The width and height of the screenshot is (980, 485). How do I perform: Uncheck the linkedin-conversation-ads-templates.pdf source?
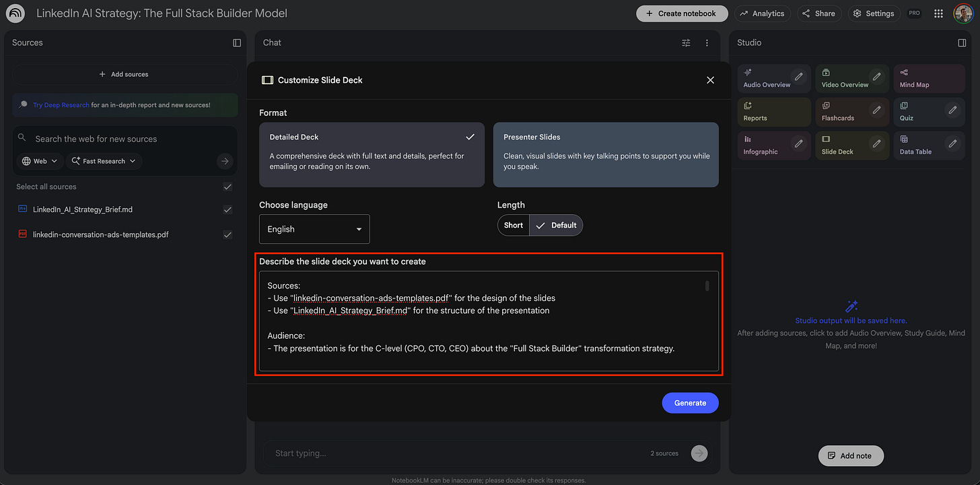tap(228, 234)
